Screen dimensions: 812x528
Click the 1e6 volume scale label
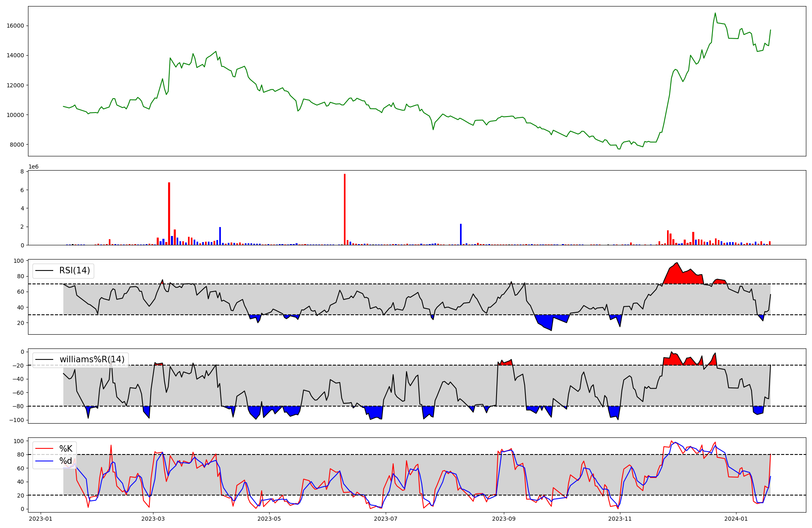tap(33, 167)
